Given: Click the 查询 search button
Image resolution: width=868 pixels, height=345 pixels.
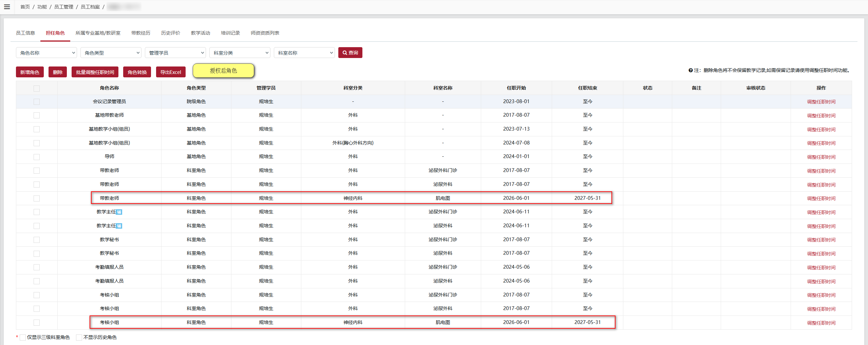Looking at the screenshot, I should tap(350, 53).
